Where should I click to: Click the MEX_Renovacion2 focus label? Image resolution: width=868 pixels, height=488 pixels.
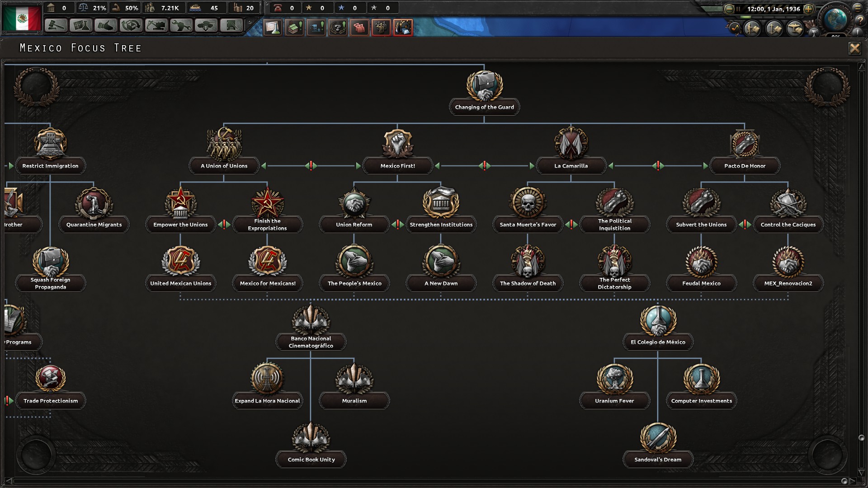point(788,283)
